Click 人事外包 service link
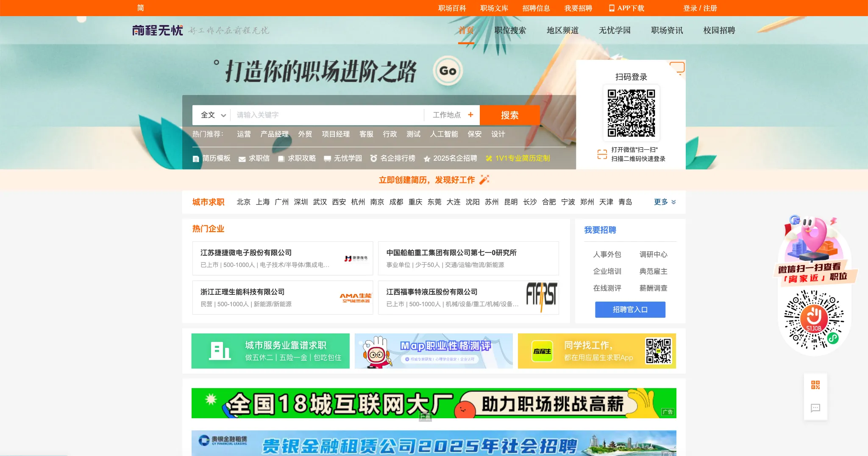The width and height of the screenshot is (868, 456). 607,255
